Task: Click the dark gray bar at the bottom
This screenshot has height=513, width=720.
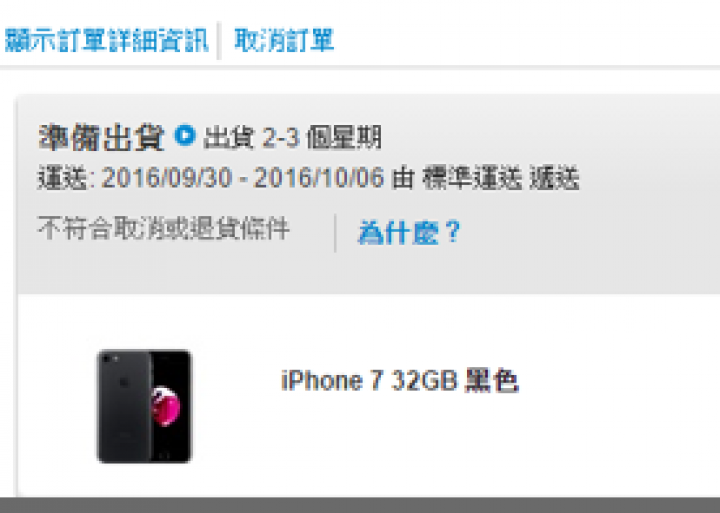Action: coord(360,505)
